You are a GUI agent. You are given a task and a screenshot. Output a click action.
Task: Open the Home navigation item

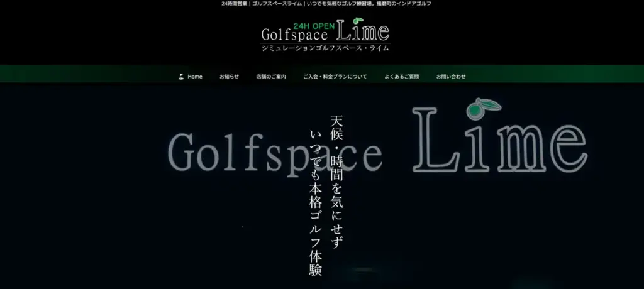[195, 77]
